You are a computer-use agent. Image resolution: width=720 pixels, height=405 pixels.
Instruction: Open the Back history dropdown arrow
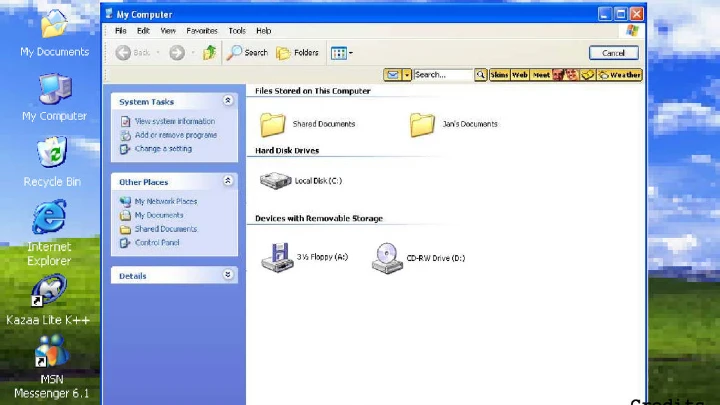point(158,53)
